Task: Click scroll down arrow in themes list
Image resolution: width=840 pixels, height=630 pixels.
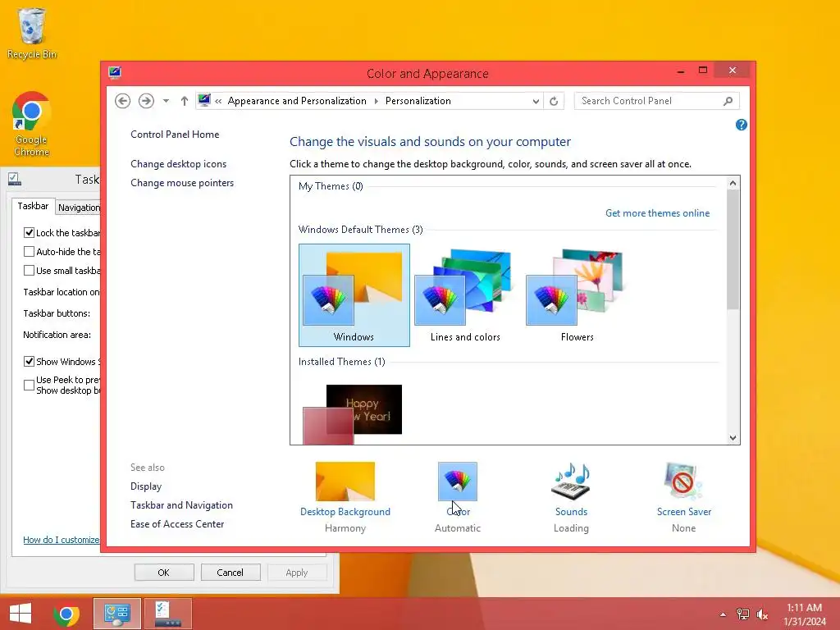Action: [x=733, y=438]
